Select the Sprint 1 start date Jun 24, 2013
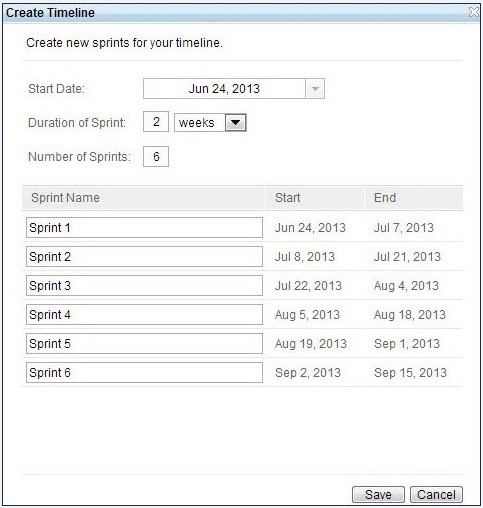 pyautogui.click(x=310, y=228)
